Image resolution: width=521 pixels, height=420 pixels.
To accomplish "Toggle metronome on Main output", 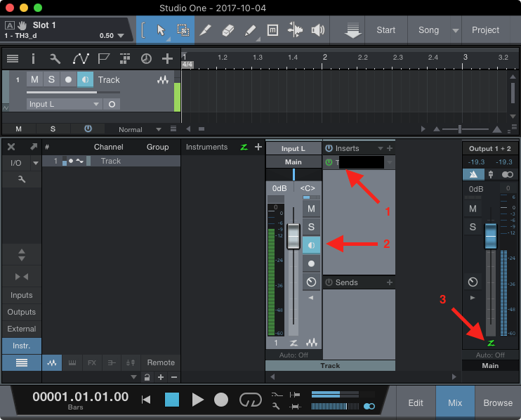I will pos(473,174).
